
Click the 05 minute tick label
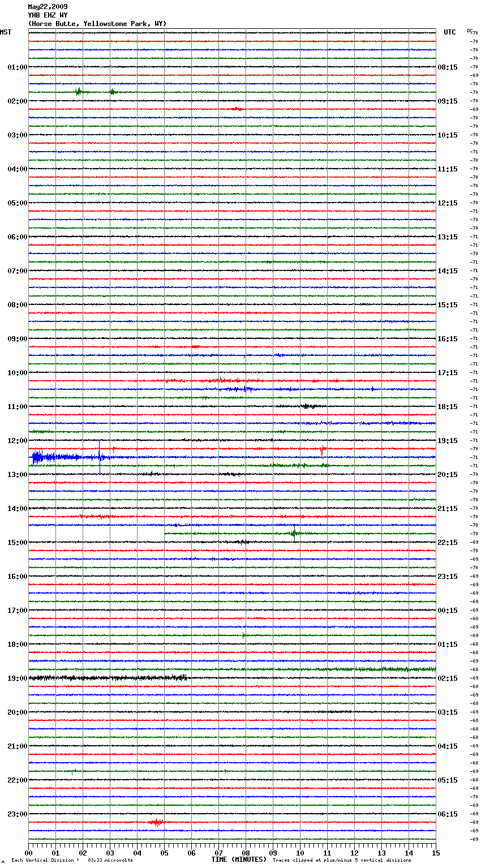click(165, 853)
